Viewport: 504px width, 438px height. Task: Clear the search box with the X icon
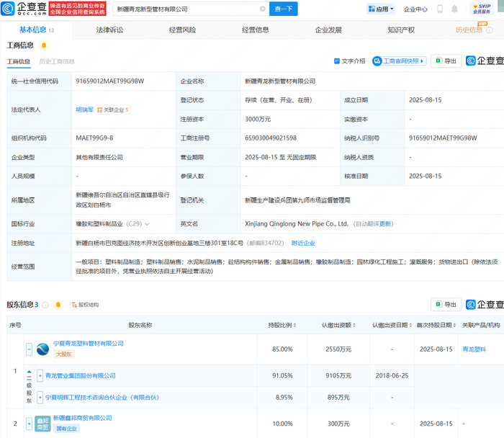tap(263, 9)
